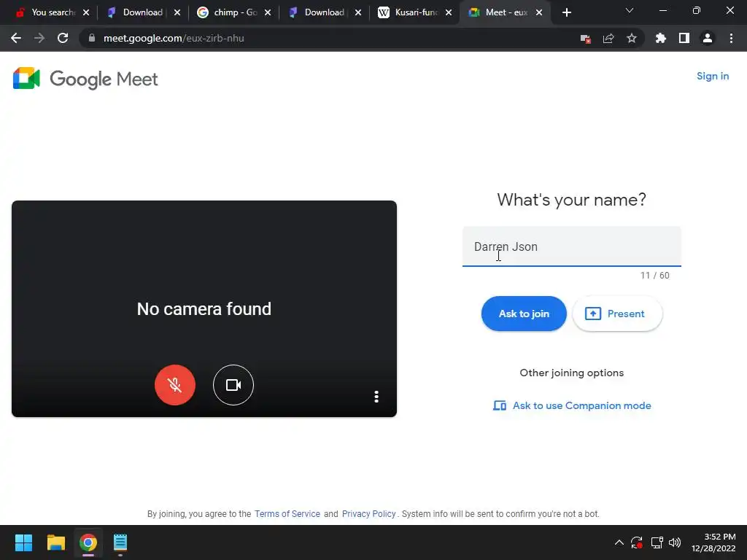Click the sync status tray icon
The image size is (747, 560).
point(637,542)
